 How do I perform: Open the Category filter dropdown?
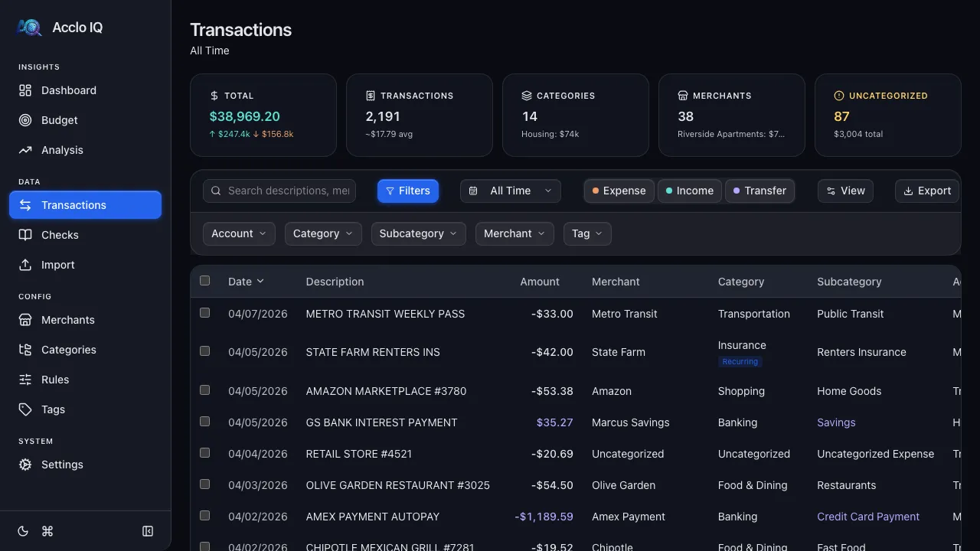(x=323, y=233)
